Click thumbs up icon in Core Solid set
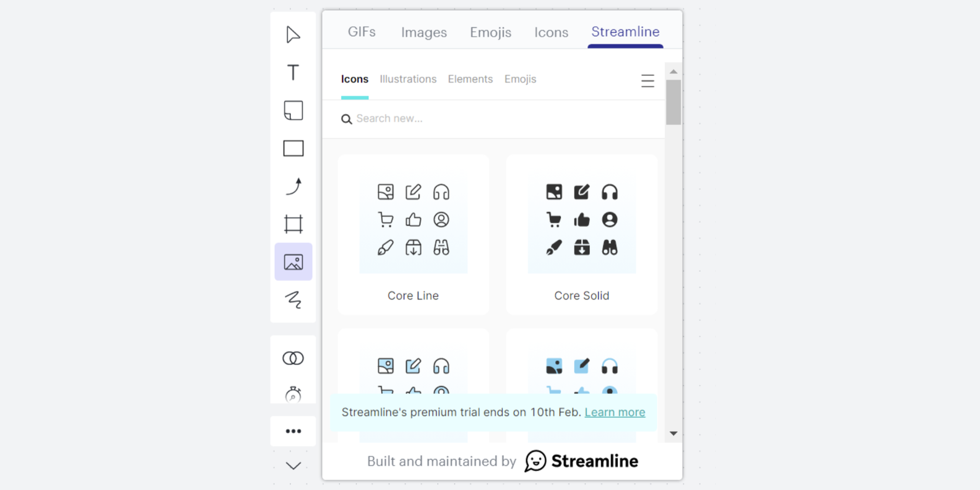This screenshot has height=490, width=980. [582, 220]
